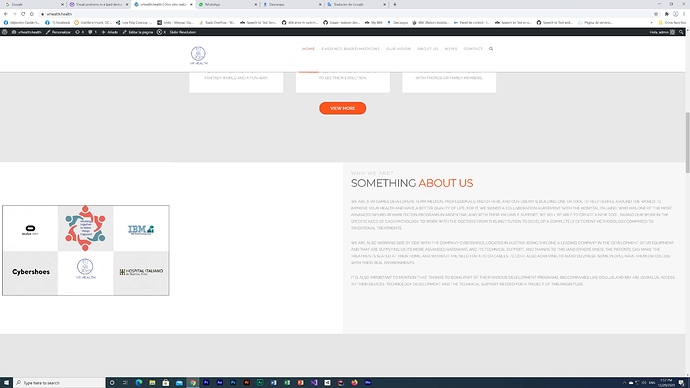Click the VR Health logo in site header

(x=198, y=55)
